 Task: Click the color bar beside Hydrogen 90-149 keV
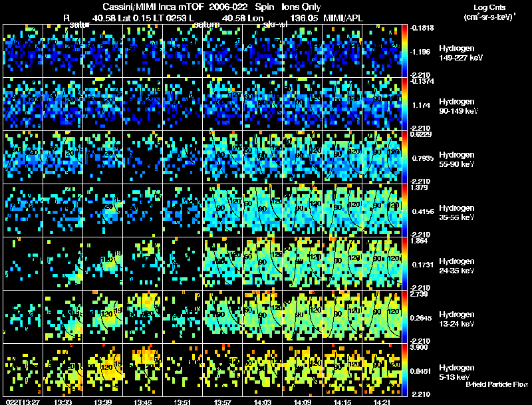[404, 104]
